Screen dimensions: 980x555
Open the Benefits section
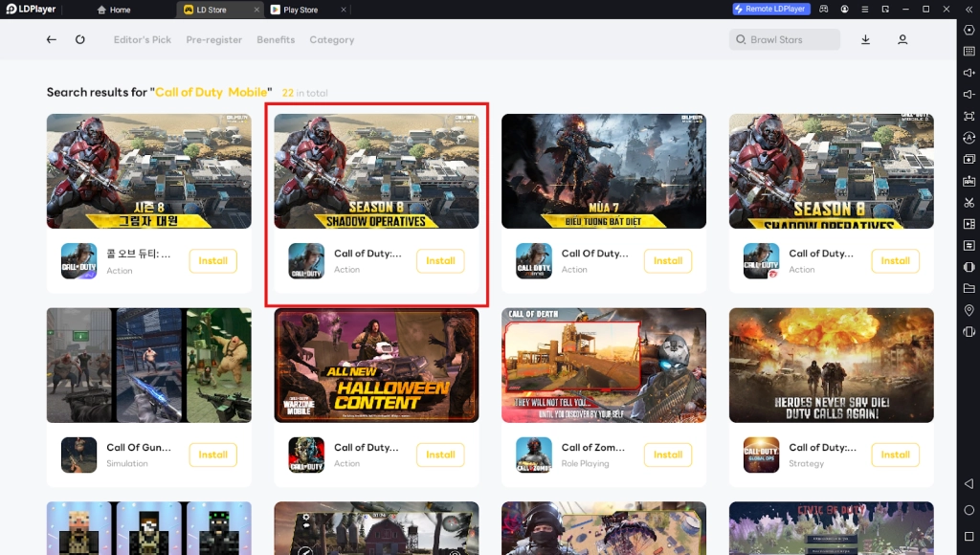276,39
